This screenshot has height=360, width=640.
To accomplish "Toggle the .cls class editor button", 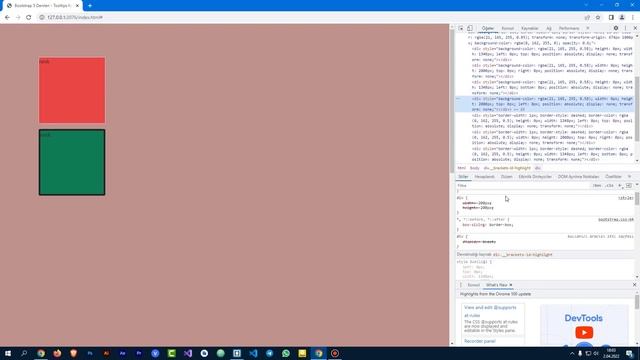I will (x=609, y=186).
